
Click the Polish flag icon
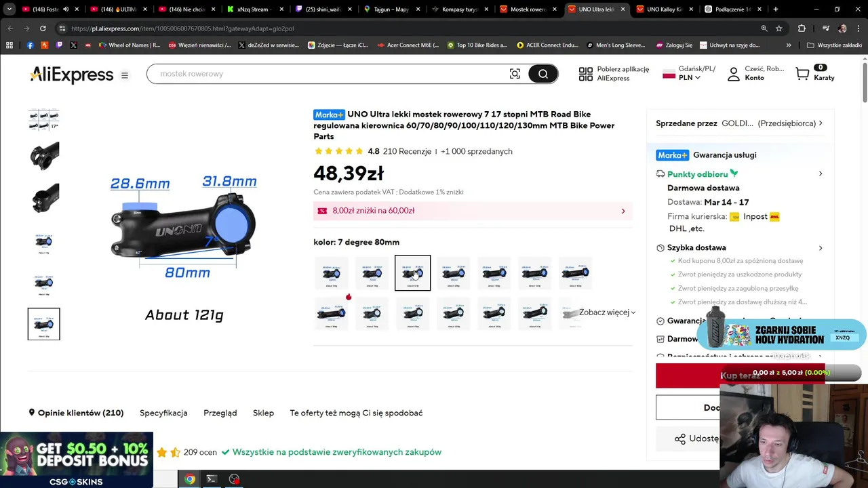(x=669, y=74)
